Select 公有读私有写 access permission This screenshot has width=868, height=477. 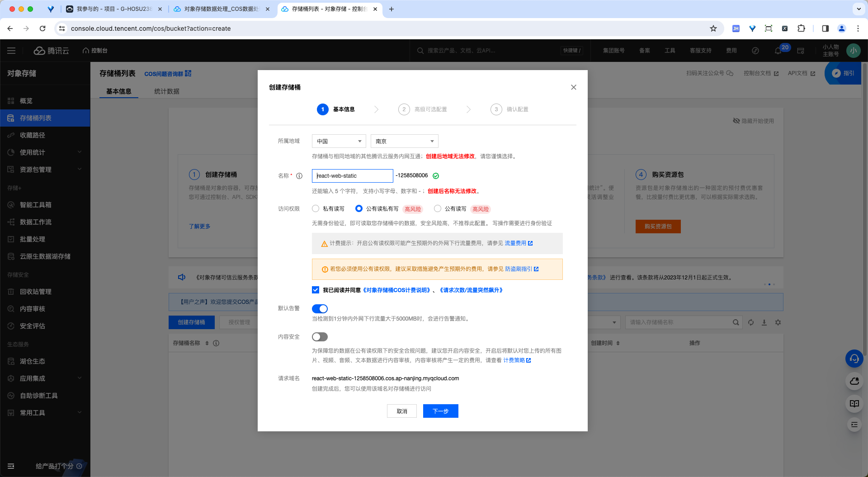tap(359, 208)
